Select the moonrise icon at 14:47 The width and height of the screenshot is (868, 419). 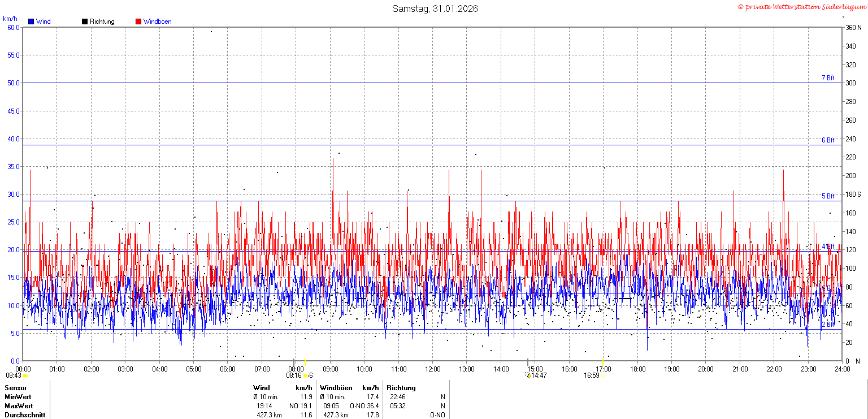pos(529,375)
